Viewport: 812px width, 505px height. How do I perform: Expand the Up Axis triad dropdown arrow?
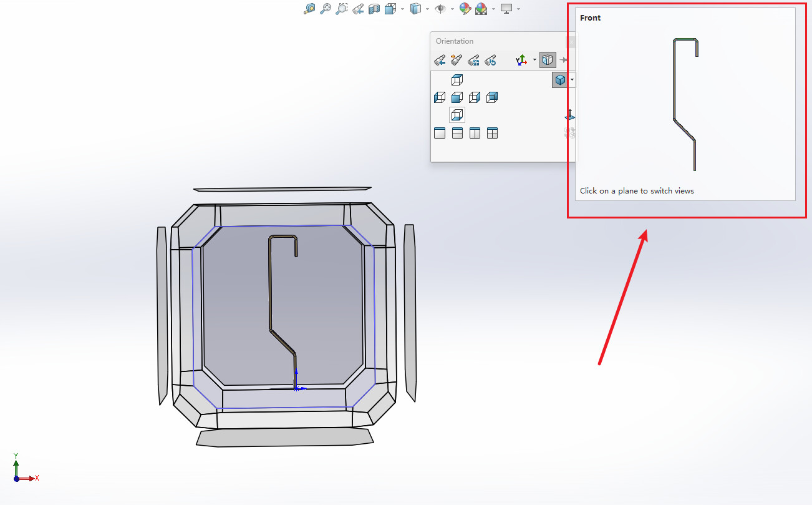coord(534,60)
